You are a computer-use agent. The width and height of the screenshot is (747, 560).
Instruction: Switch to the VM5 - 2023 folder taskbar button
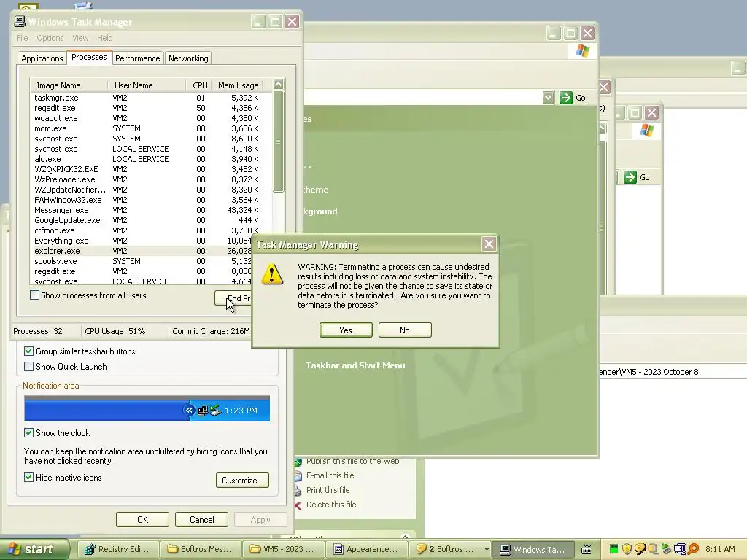(x=282, y=549)
